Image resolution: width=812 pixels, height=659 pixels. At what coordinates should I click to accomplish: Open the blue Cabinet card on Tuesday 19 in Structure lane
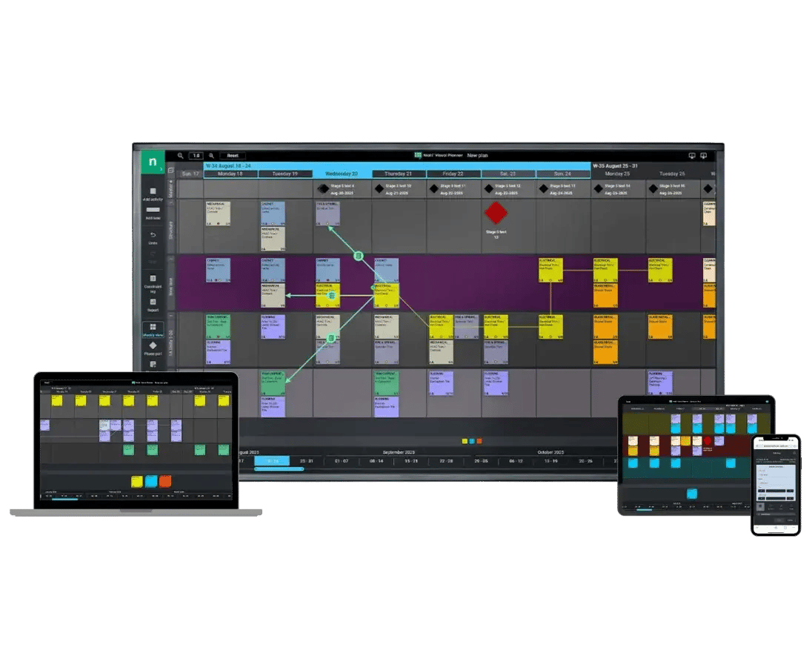[x=273, y=213]
